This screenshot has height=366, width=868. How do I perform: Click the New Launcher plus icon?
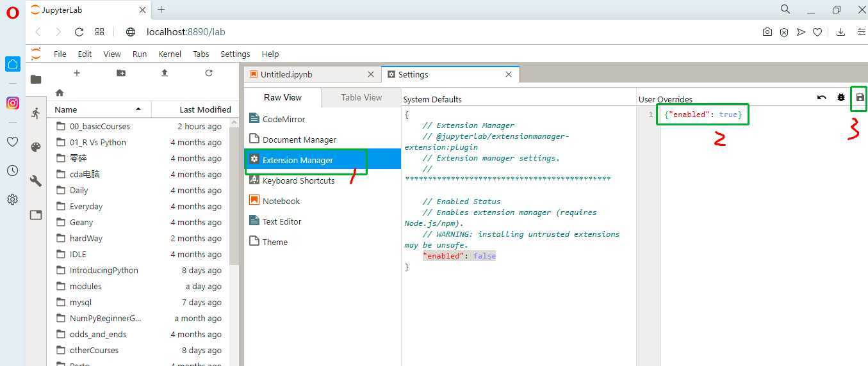pos(77,73)
